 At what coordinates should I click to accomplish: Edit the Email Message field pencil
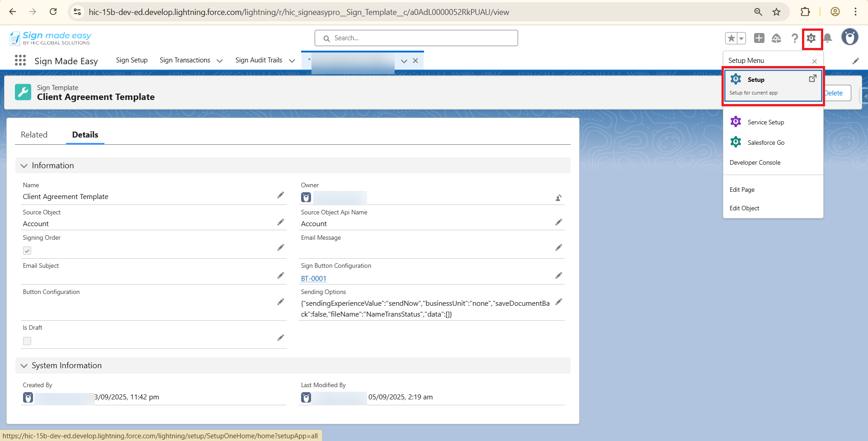coord(559,247)
